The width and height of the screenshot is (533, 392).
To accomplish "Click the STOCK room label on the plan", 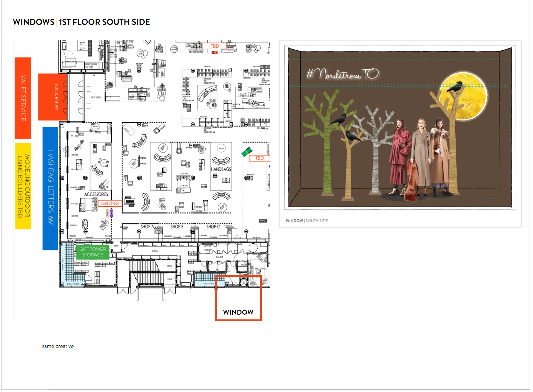I will coord(155,251).
